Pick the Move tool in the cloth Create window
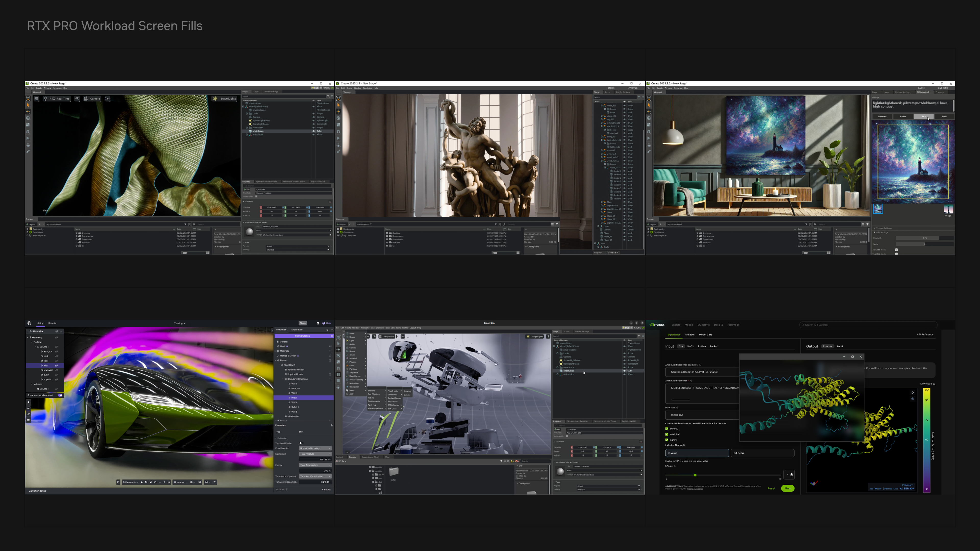 (x=28, y=111)
